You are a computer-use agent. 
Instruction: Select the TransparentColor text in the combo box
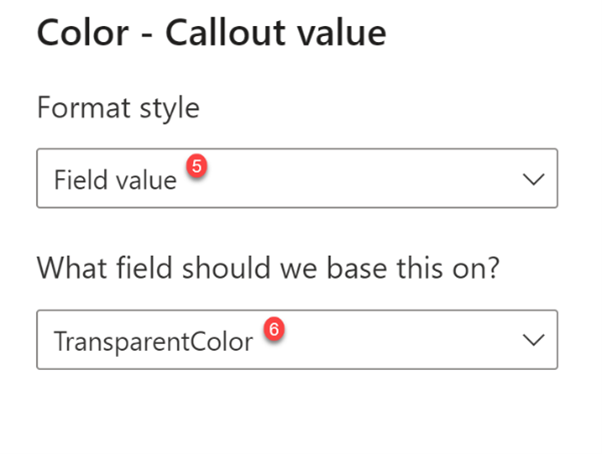[x=153, y=341]
